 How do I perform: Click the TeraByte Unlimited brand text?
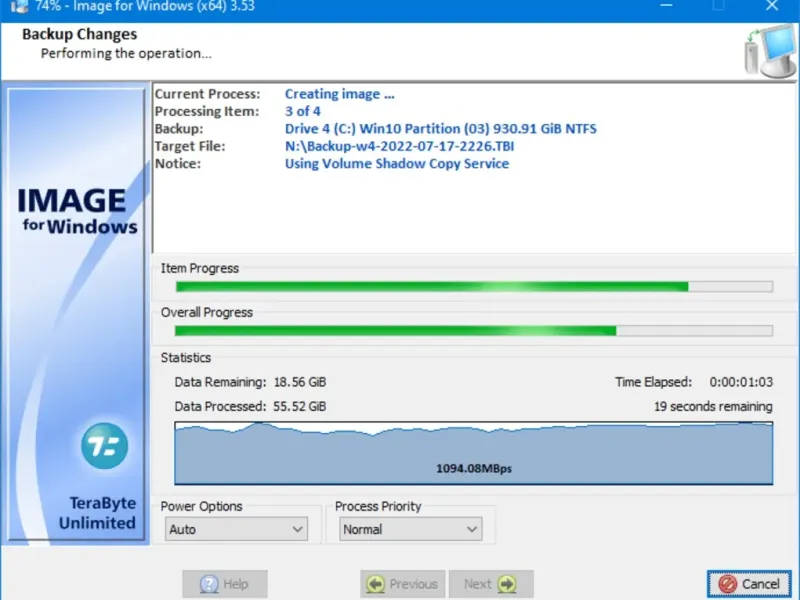coord(97,513)
